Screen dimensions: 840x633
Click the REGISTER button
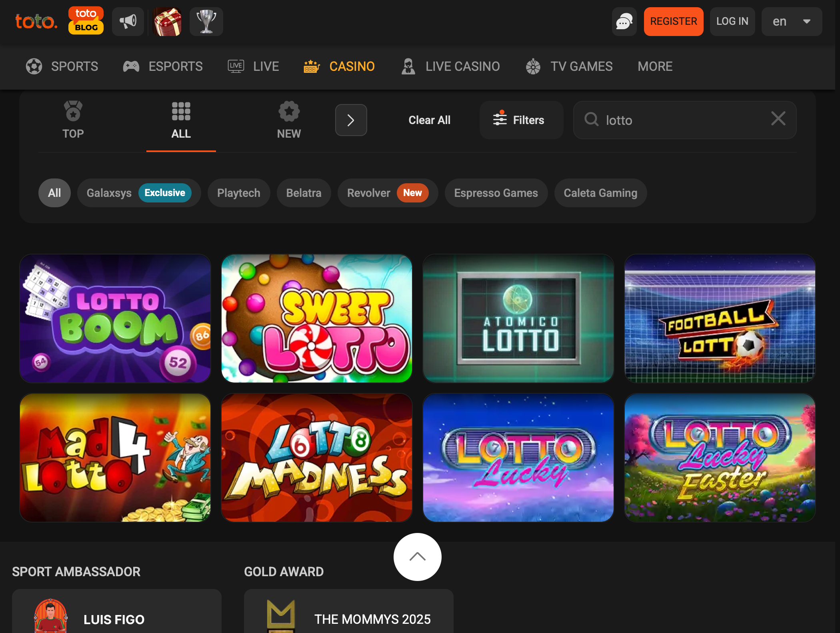[x=674, y=22]
